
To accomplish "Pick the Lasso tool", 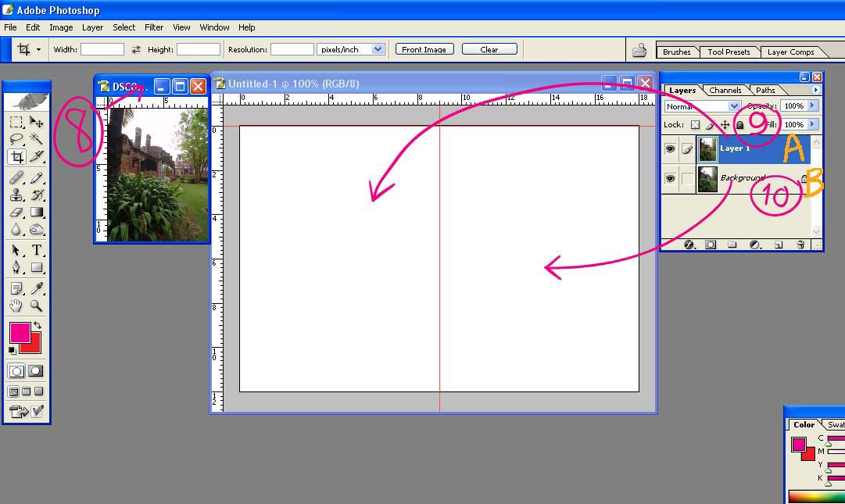I will point(16,138).
